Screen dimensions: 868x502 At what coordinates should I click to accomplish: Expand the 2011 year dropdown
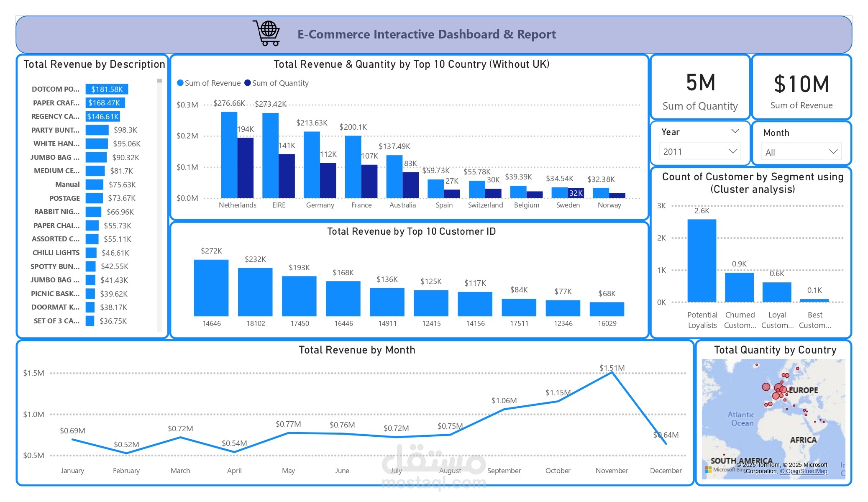(x=732, y=151)
